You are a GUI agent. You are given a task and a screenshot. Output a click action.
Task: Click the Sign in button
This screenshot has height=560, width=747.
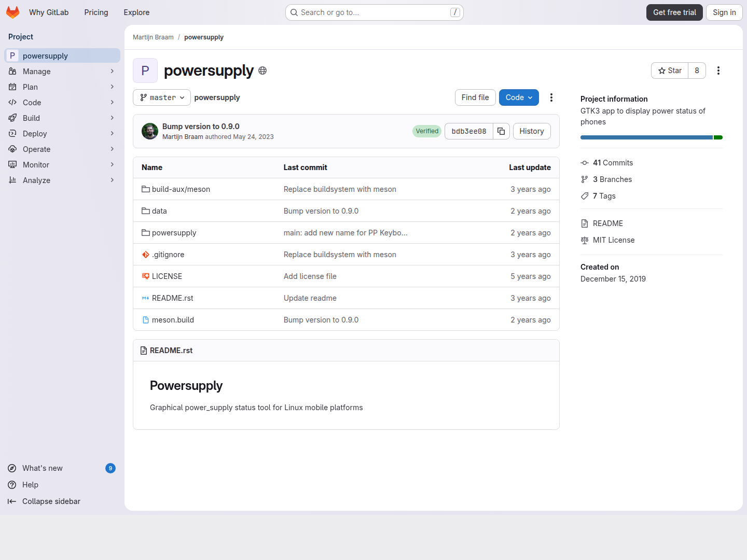[724, 12]
